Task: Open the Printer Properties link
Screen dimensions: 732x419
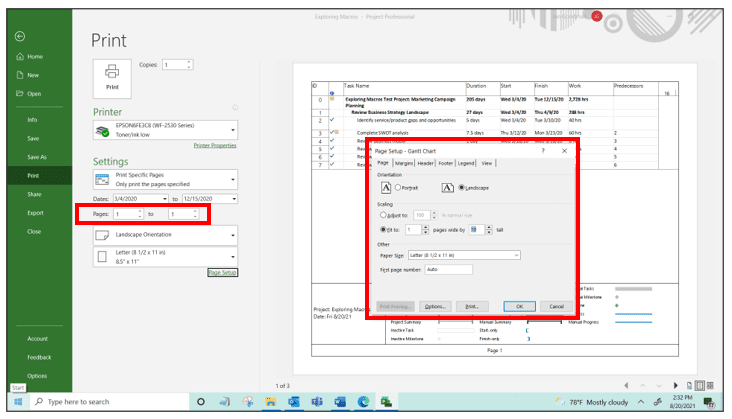Action: point(215,146)
